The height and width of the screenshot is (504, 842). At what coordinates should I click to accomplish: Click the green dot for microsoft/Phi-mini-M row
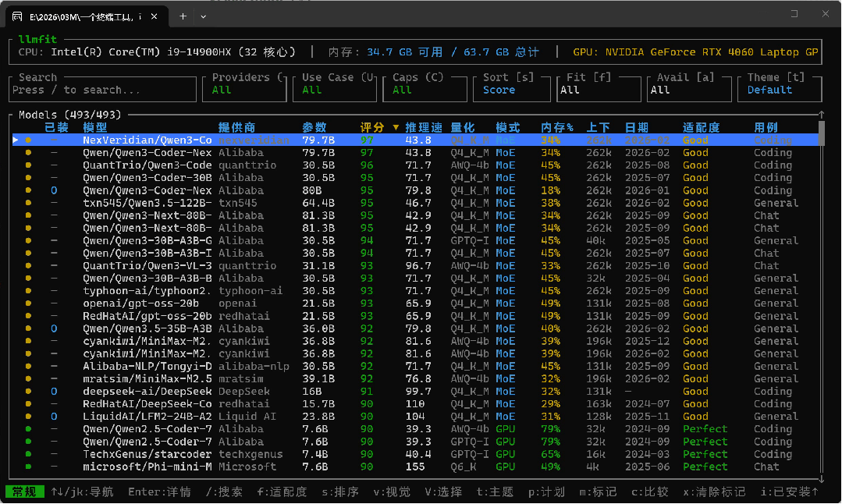tap(29, 467)
